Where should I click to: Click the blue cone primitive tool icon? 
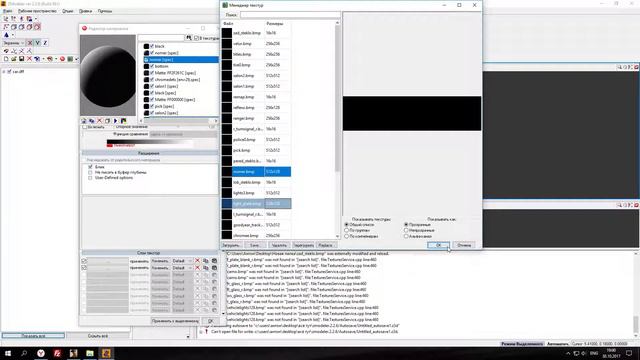point(6,35)
